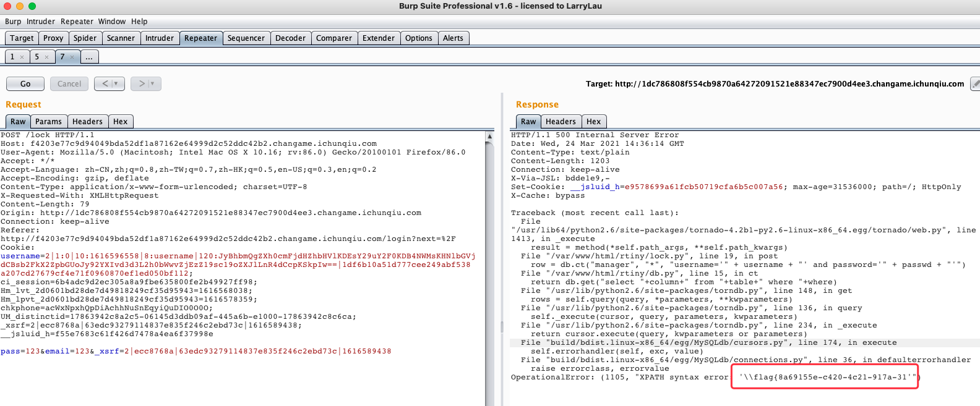
Task: Switch to the Target tool tab
Action: [x=22, y=38]
